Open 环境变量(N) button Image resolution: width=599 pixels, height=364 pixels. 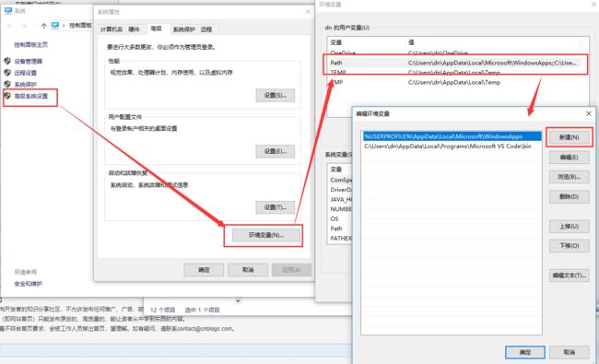tap(266, 235)
